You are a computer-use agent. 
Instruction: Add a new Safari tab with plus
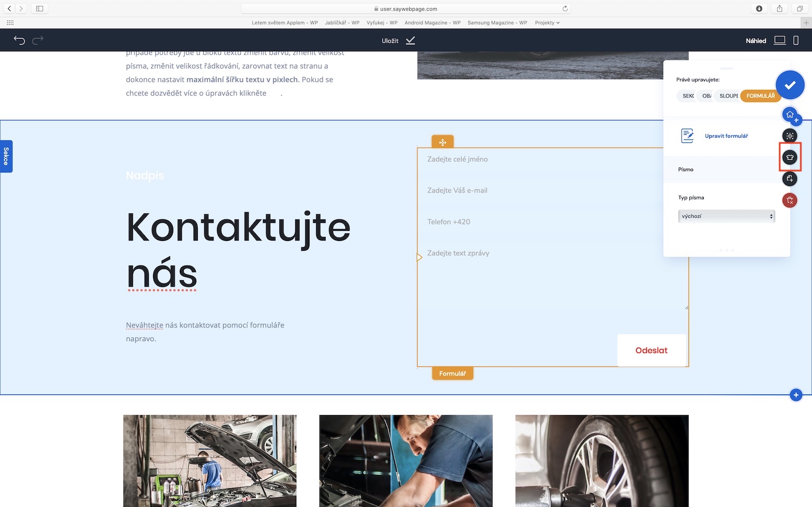(x=806, y=23)
